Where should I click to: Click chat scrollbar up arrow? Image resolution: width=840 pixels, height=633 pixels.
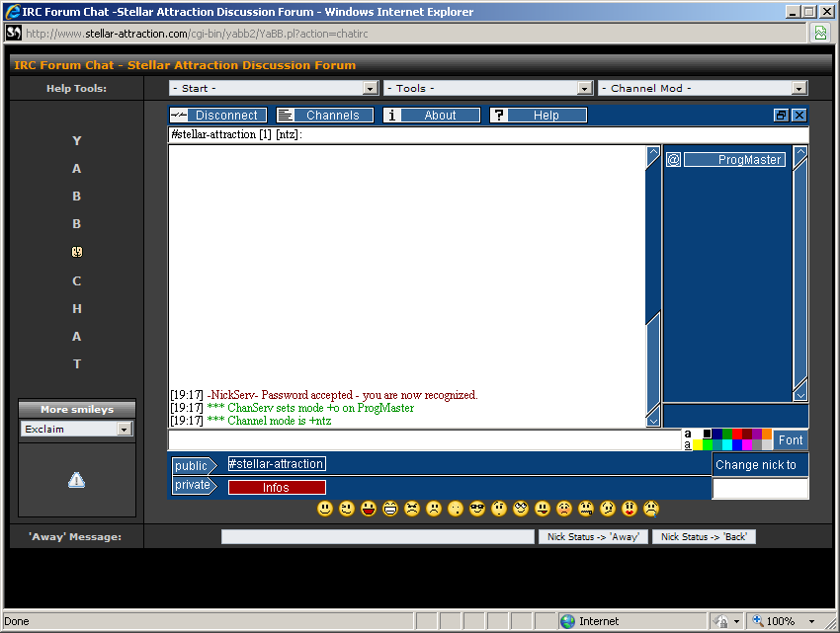(653, 153)
